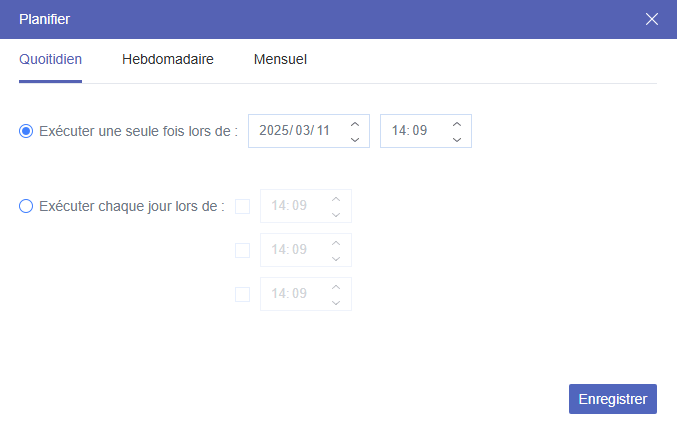The image size is (677, 437).
Task: Check the third daily time checkbox
Action: (242, 294)
